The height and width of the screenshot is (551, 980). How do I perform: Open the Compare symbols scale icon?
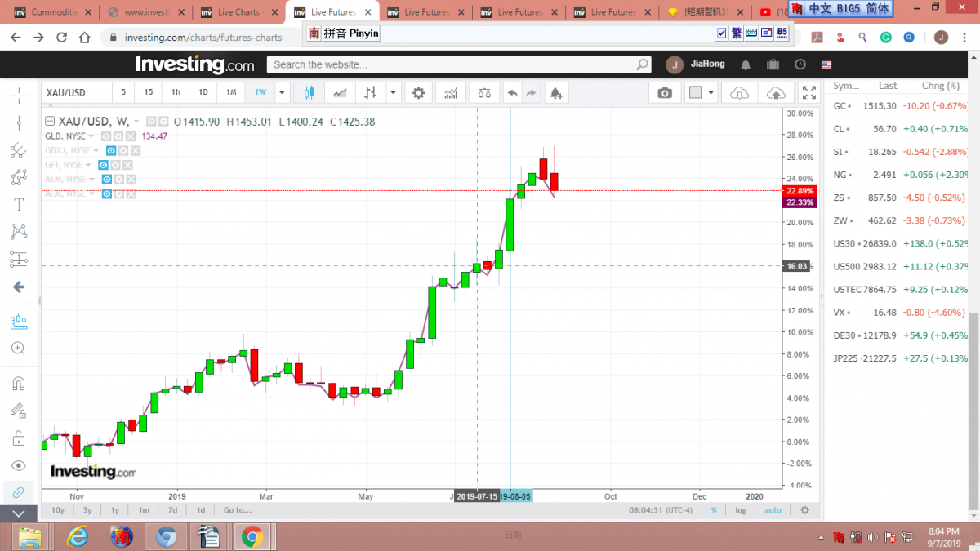click(x=484, y=92)
